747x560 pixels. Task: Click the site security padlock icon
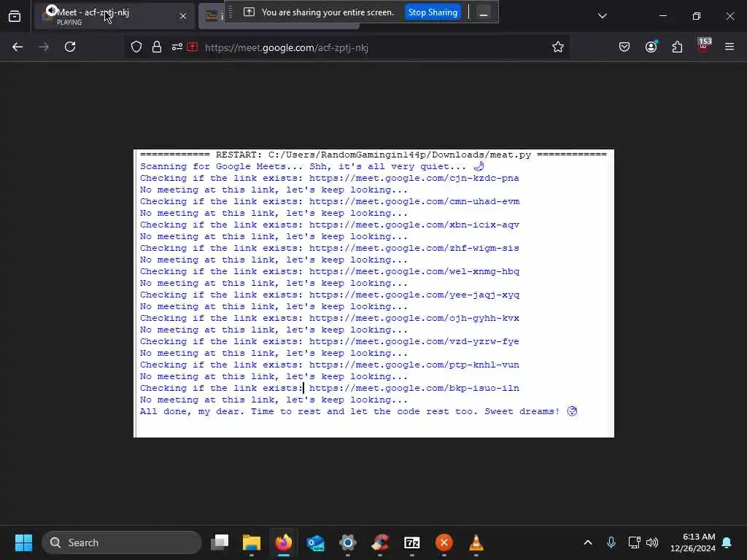pos(157,47)
